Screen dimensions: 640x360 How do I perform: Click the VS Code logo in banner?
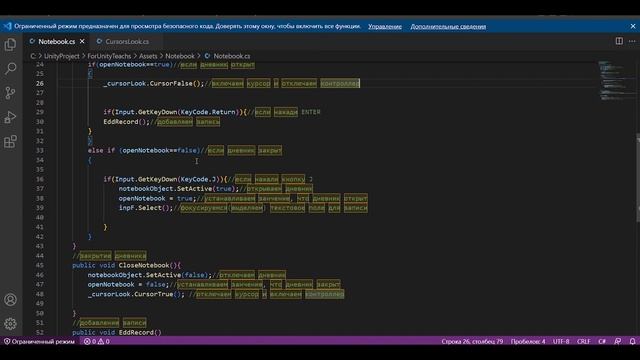7,26
